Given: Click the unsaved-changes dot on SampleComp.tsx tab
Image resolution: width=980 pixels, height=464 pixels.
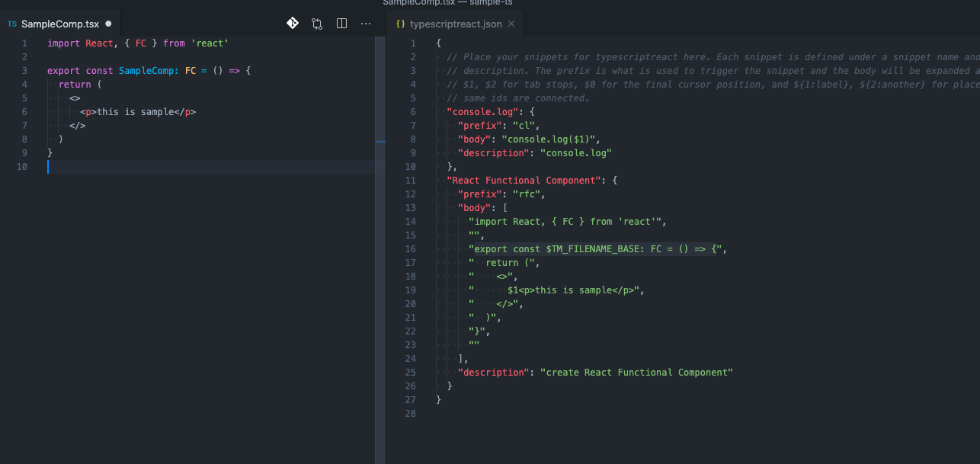Looking at the screenshot, I should coord(107,24).
